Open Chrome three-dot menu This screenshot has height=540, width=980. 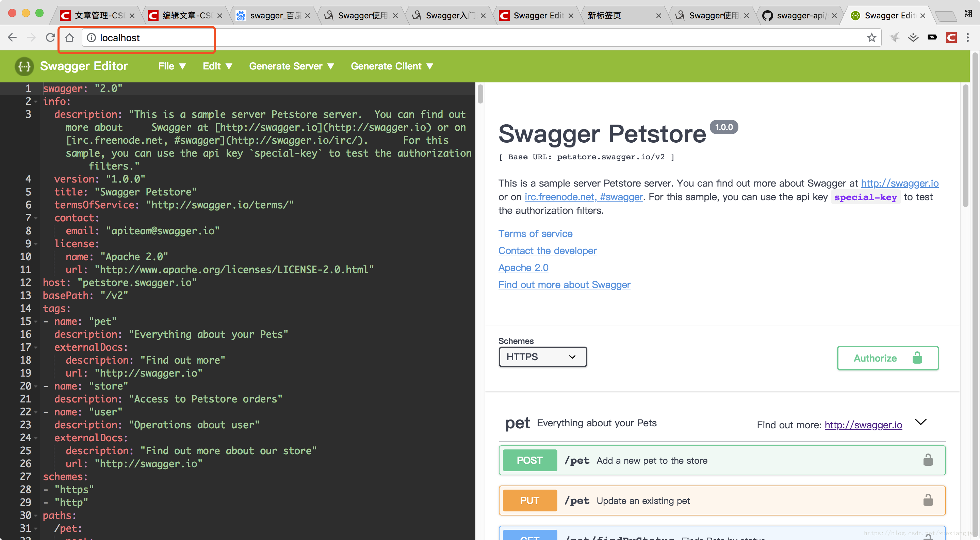968,37
